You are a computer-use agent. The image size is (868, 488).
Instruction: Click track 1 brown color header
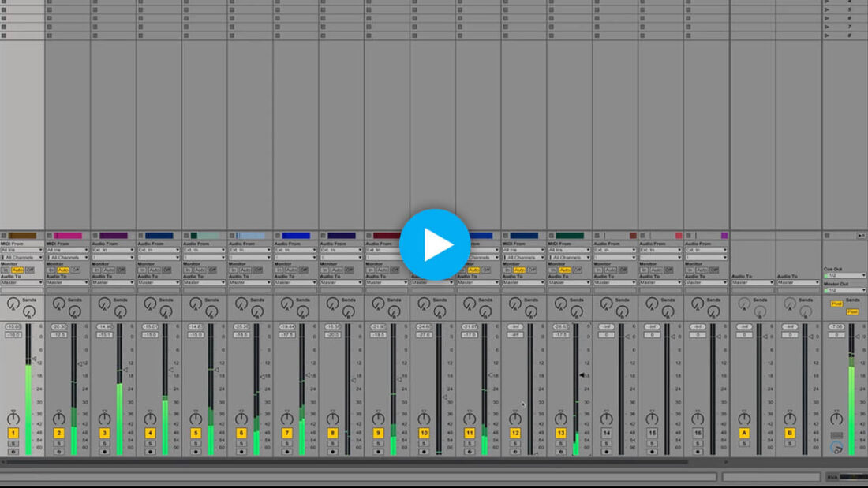click(22, 236)
